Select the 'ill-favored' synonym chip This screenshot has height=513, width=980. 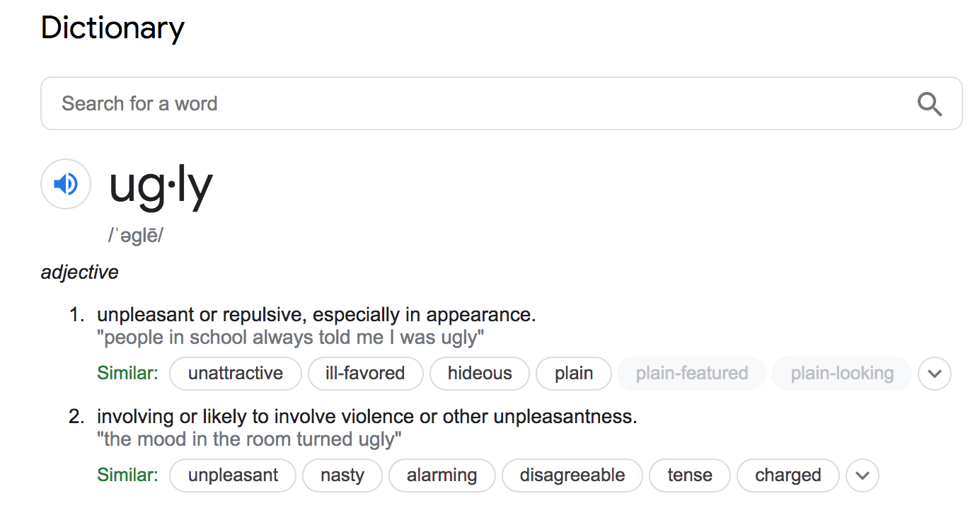pyautogui.click(x=365, y=374)
